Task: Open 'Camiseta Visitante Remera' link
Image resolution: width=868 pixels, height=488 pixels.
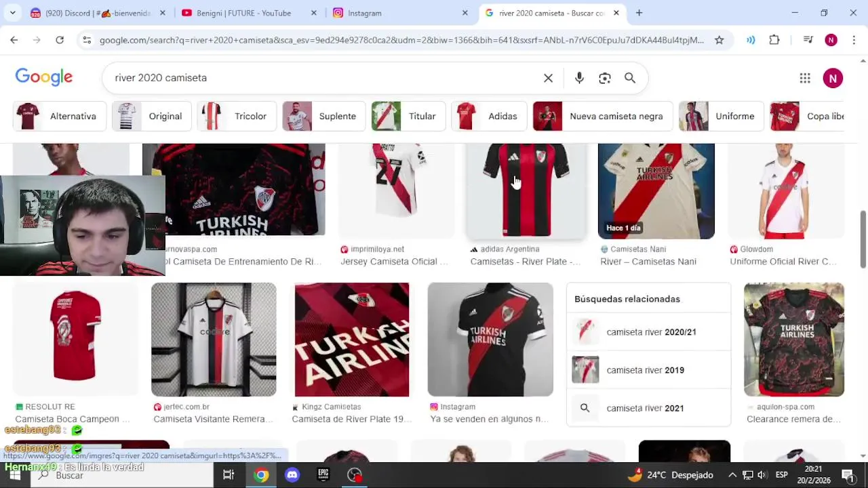Action: click(214, 419)
